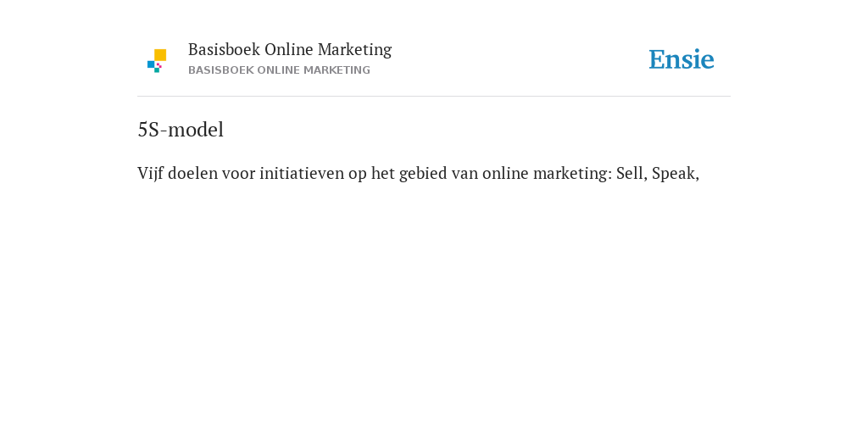This screenshot has width=868, height=434.
Task: Click the word 'Basisboek' in the large title
Action: coord(224,50)
